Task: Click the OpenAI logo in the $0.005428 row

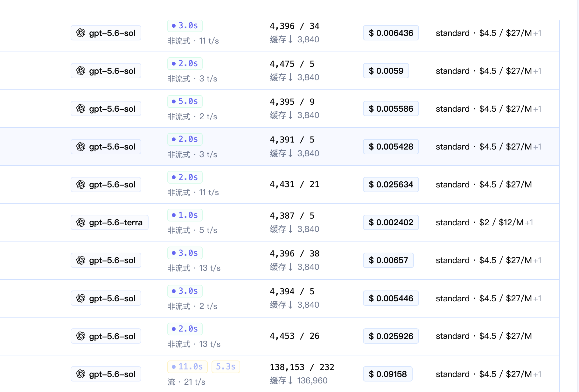Action: point(81,146)
